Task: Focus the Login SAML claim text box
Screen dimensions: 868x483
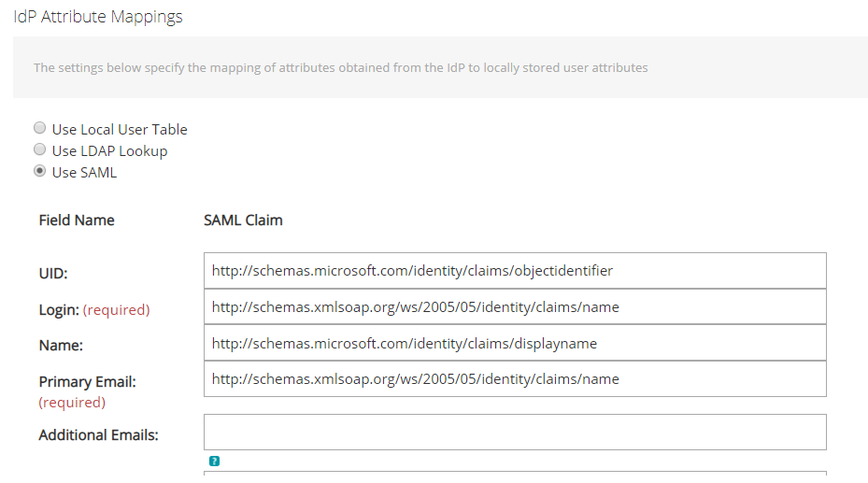Action: (x=515, y=306)
